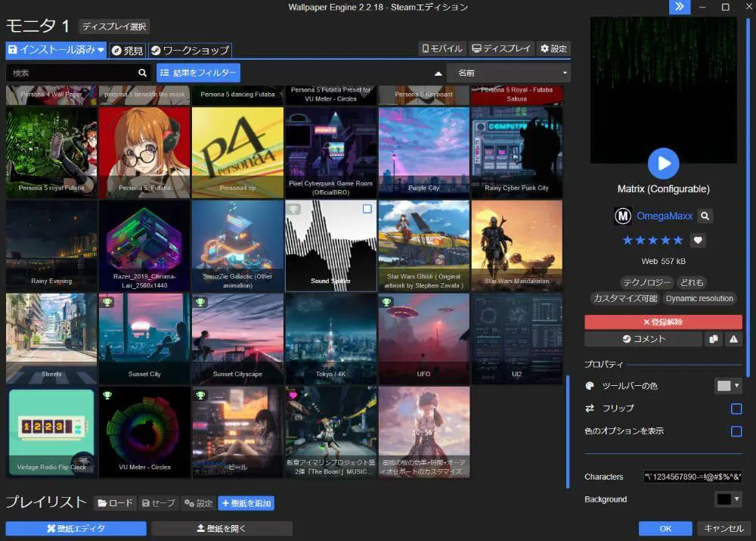
Task: Click the テクノロジー tag
Action: pyautogui.click(x=646, y=283)
